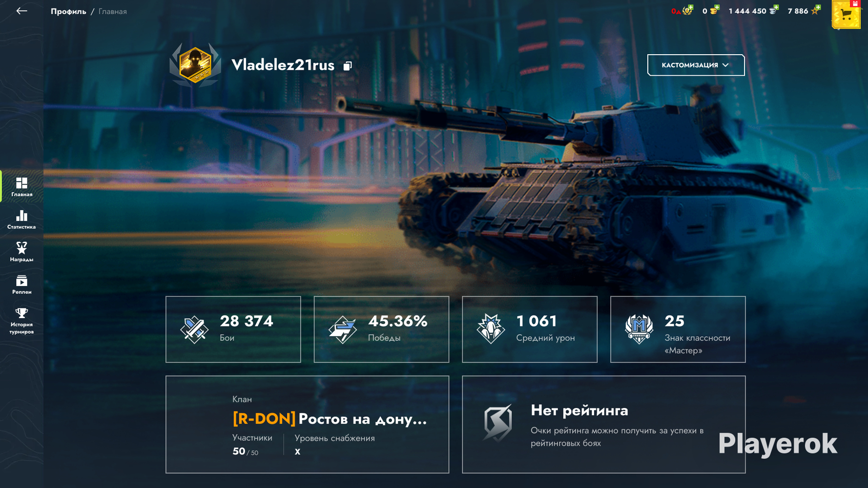Open История турниров in the sidebar
The height and width of the screenshot is (488, 868).
pos(21,321)
